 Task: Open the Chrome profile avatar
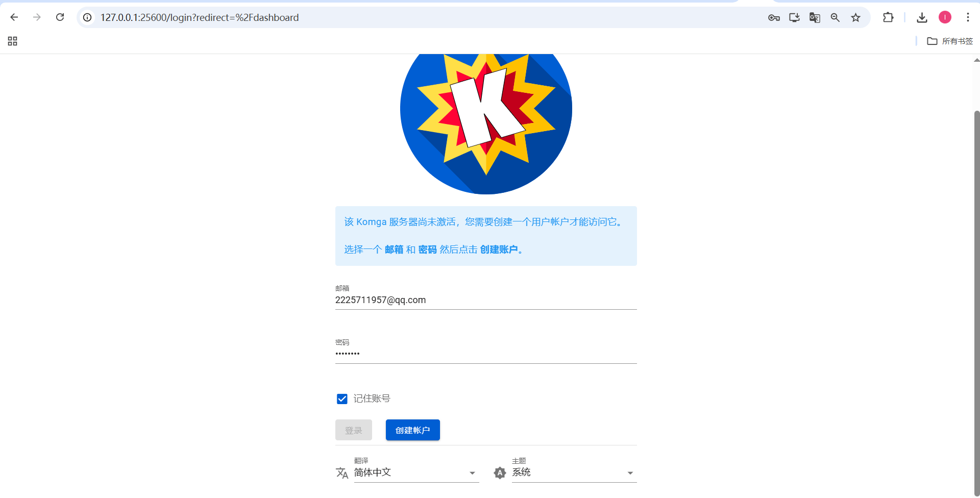click(945, 17)
